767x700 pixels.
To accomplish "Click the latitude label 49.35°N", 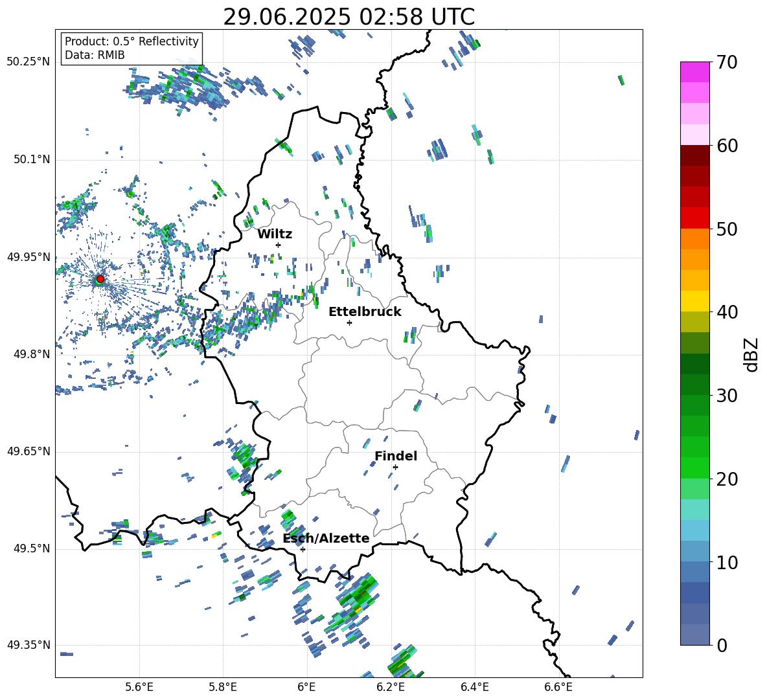I will click(29, 645).
